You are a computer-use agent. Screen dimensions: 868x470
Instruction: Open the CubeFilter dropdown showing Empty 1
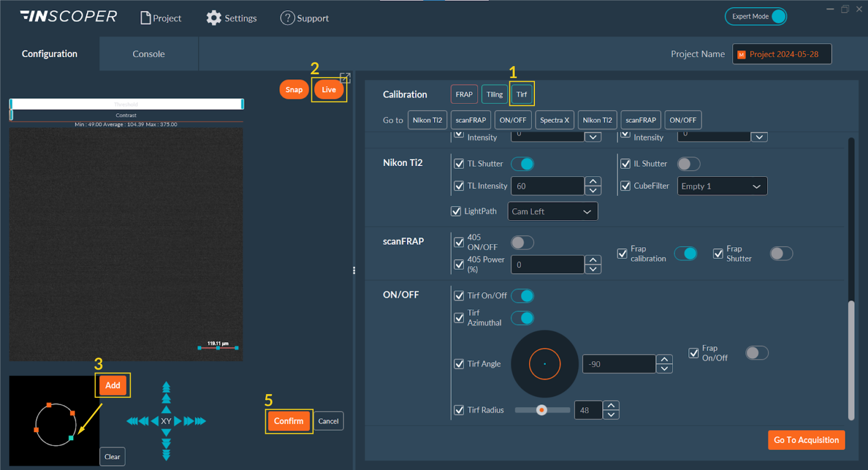[722, 186]
